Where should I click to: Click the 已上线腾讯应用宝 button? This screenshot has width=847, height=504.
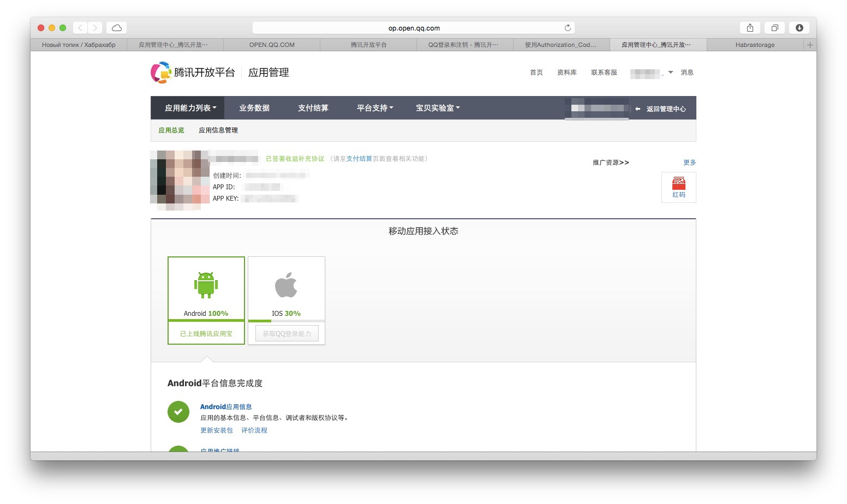click(206, 333)
